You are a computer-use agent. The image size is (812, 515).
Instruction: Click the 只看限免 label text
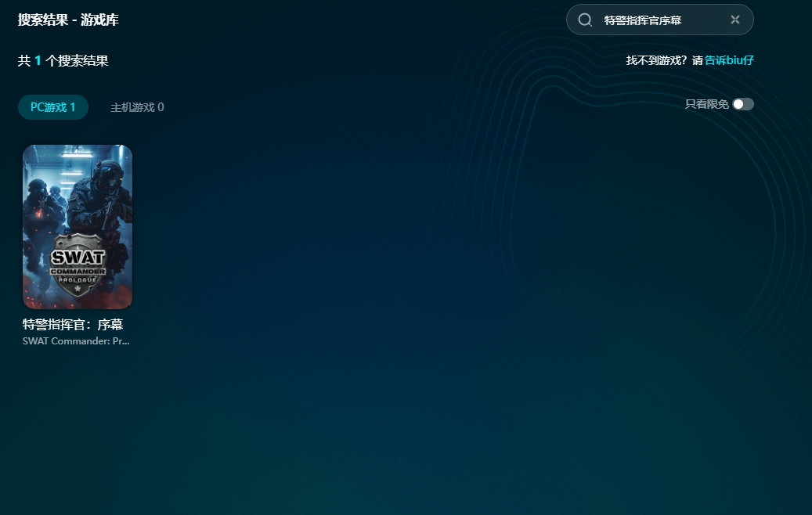[706, 104]
